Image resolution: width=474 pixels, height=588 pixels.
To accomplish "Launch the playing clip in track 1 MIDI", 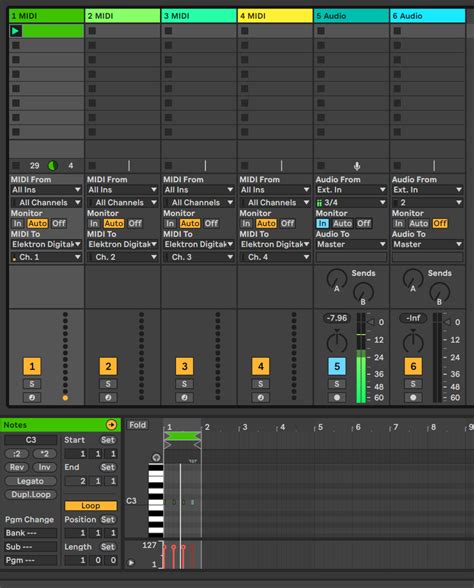I will pos(16,31).
